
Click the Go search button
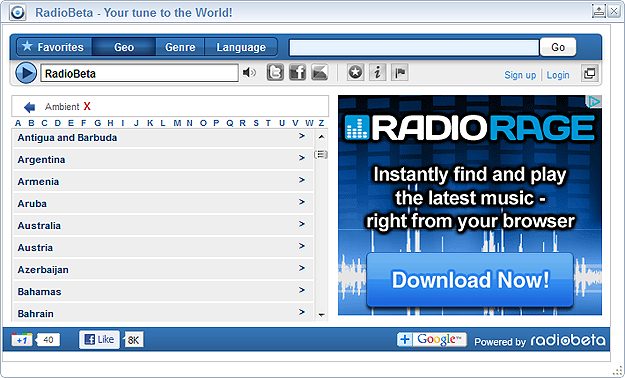click(x=558, y=47)
